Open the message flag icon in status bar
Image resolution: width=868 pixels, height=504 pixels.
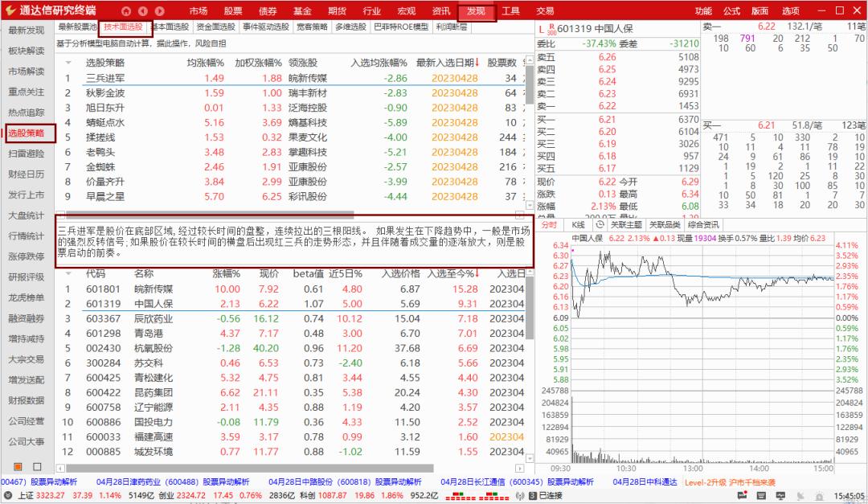pos(743,495)
